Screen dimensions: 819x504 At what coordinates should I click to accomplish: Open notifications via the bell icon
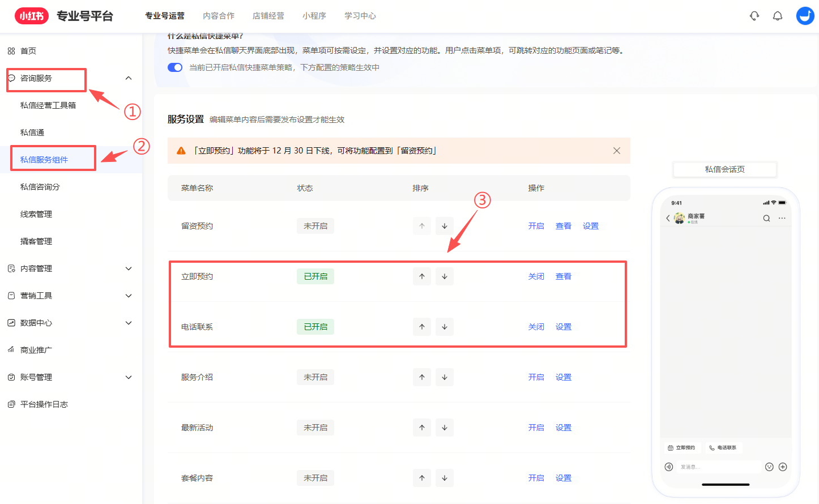coord(777,15)
